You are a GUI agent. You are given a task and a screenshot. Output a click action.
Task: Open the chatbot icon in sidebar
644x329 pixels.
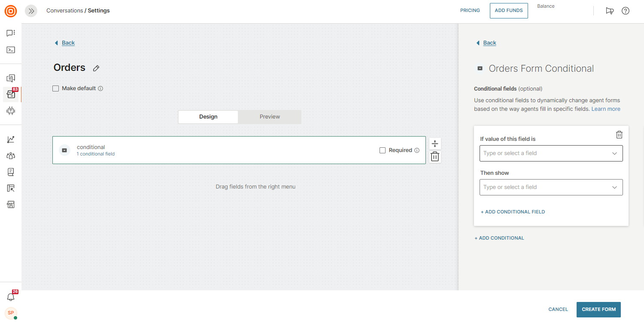11,111
